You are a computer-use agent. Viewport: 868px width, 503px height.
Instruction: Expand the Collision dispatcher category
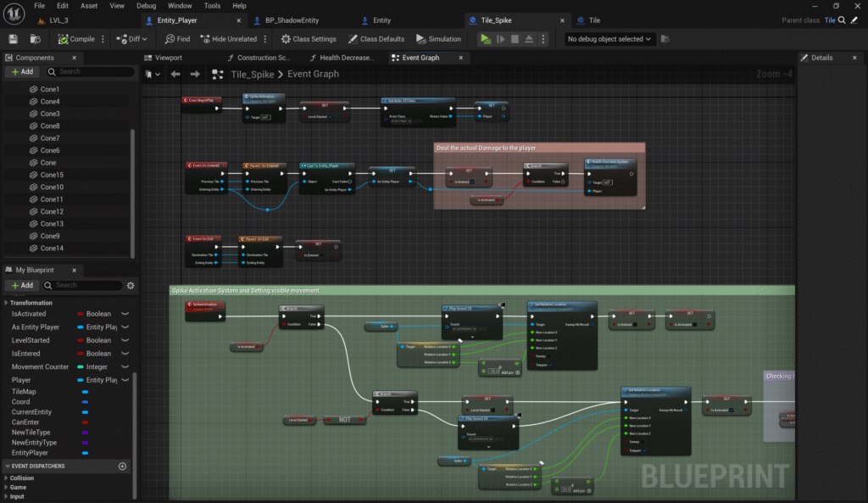point(7,478)
